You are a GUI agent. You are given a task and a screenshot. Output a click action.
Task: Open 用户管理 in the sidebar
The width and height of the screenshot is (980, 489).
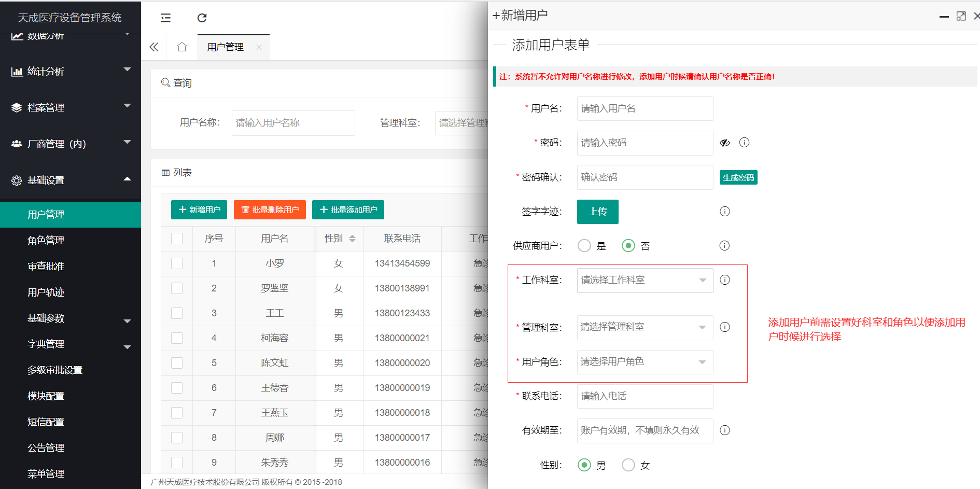(x=71, y=215)
